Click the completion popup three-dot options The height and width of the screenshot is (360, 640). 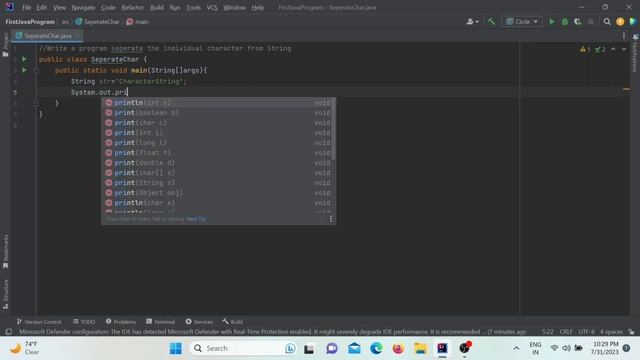(x=331, y=219)
